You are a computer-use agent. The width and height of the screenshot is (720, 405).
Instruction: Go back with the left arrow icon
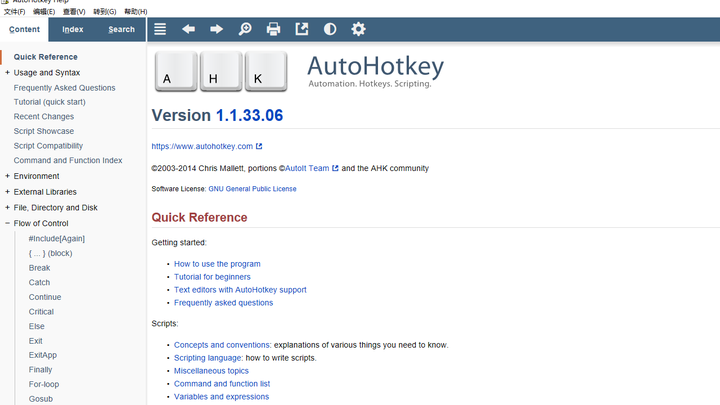188,29
